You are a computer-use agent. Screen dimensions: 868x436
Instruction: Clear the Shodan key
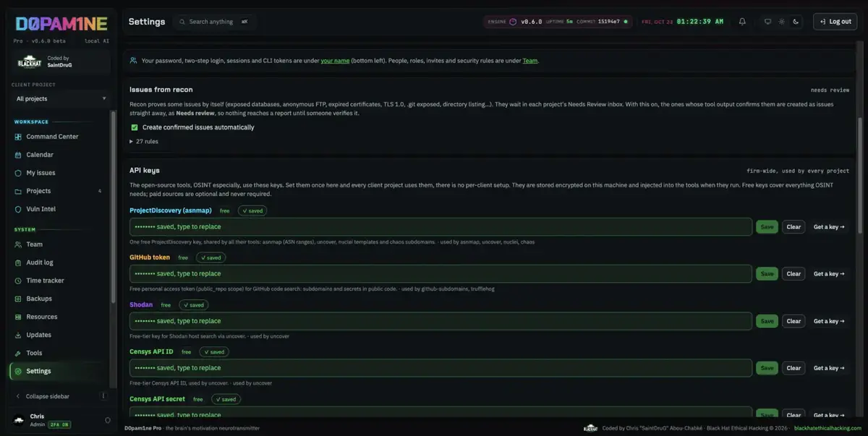793,321
